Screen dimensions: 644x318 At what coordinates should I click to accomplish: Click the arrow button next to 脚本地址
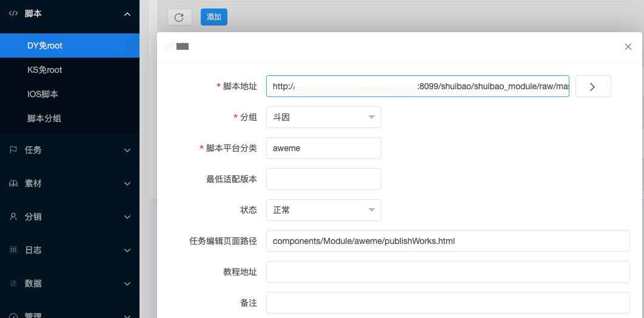point(593,86)
